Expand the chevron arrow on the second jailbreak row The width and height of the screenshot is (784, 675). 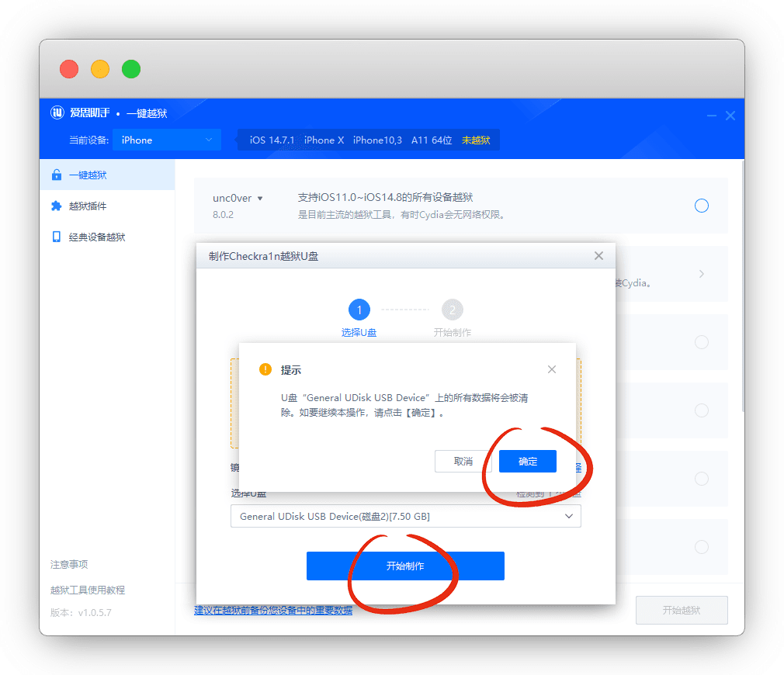702,274
